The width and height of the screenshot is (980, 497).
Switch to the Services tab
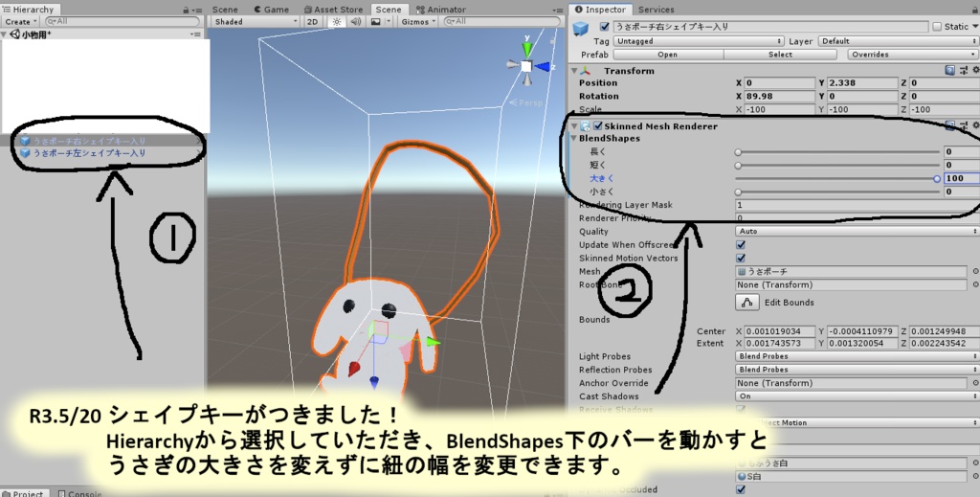pos(657,10)
